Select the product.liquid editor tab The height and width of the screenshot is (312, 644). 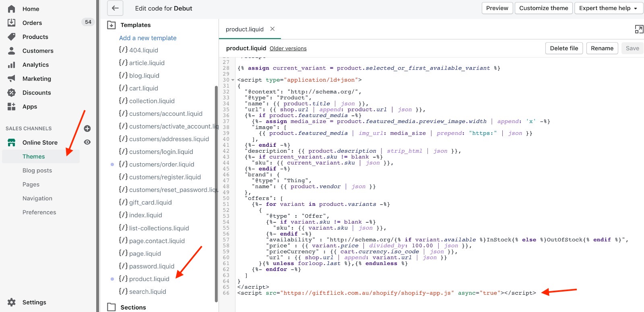click(245, 29)
